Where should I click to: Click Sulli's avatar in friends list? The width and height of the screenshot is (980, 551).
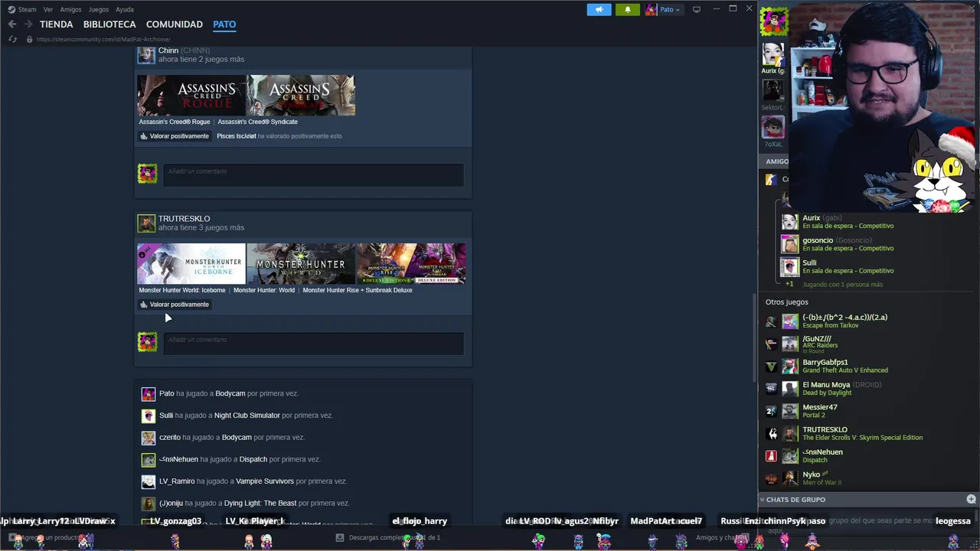coord(789,266)
